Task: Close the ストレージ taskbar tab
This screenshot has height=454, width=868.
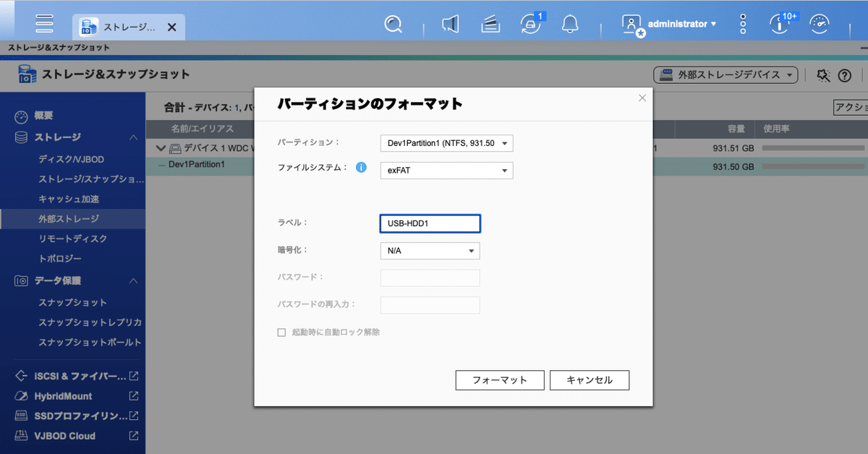Action: click(x=171, y=27)
